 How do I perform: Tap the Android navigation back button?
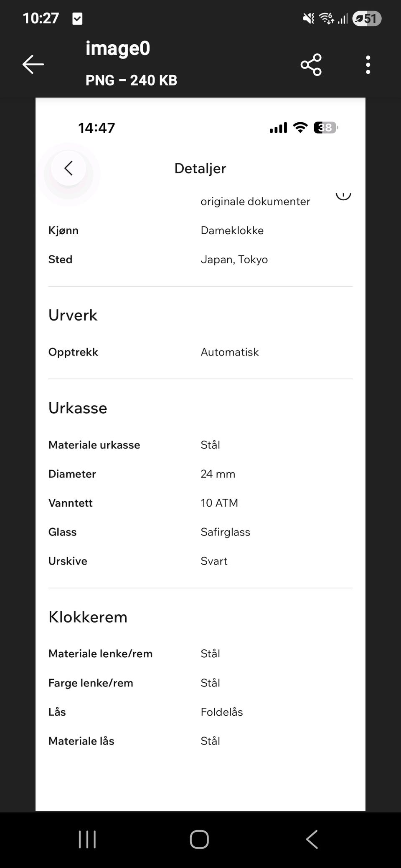(312, 839)
